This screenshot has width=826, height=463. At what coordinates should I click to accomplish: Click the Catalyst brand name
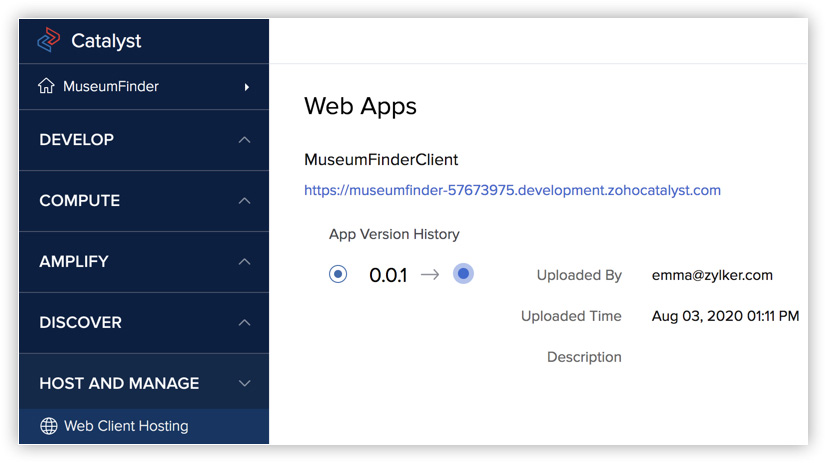click(106, 42)
